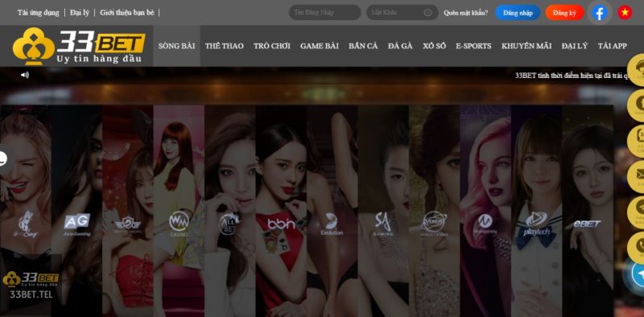
Task: Open the Venus Casino provider logo
Action: click(435, 224)
